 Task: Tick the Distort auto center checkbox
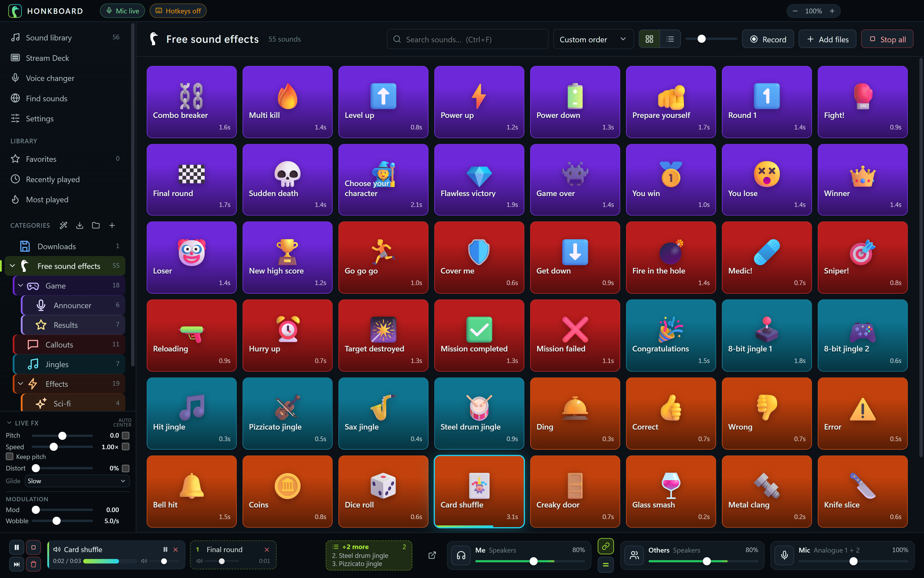(x=126, y=468)
